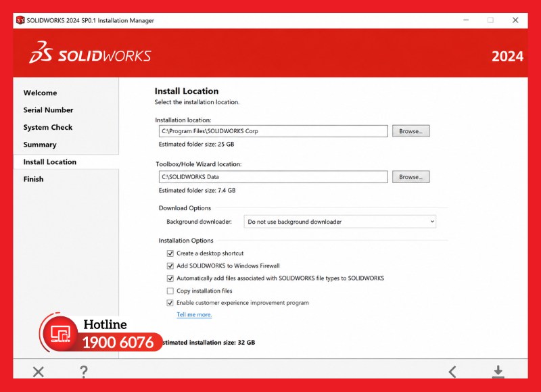Screen dimensions: 541x392
Task: Uncheck Add SOLIDWORKS to Windows Firewall
Action: pos(170,266)
